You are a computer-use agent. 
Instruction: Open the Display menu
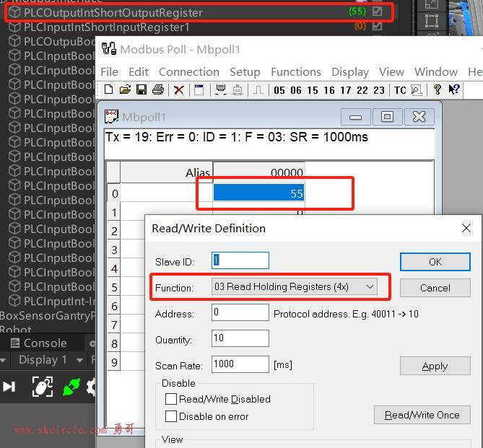pos(350,72)
